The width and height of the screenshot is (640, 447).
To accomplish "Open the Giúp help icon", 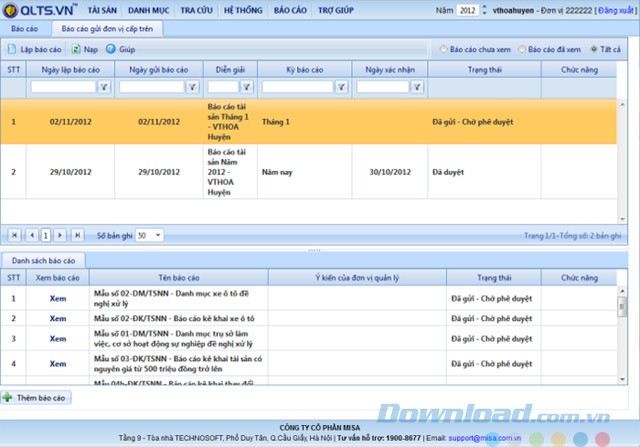I will click(x=111, y=48).
